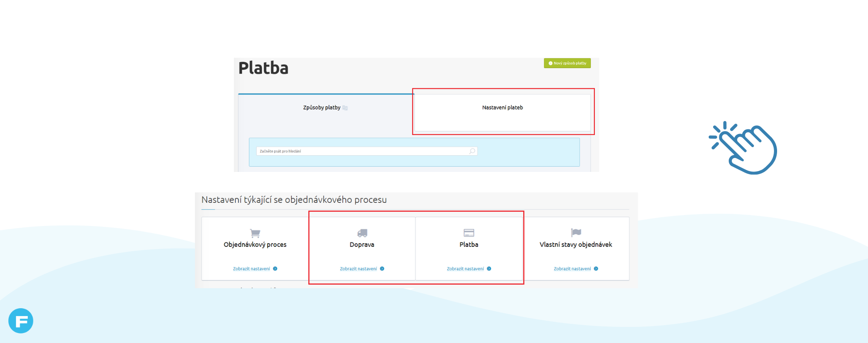Click the blue F logo badge

[x=21, y=321]
